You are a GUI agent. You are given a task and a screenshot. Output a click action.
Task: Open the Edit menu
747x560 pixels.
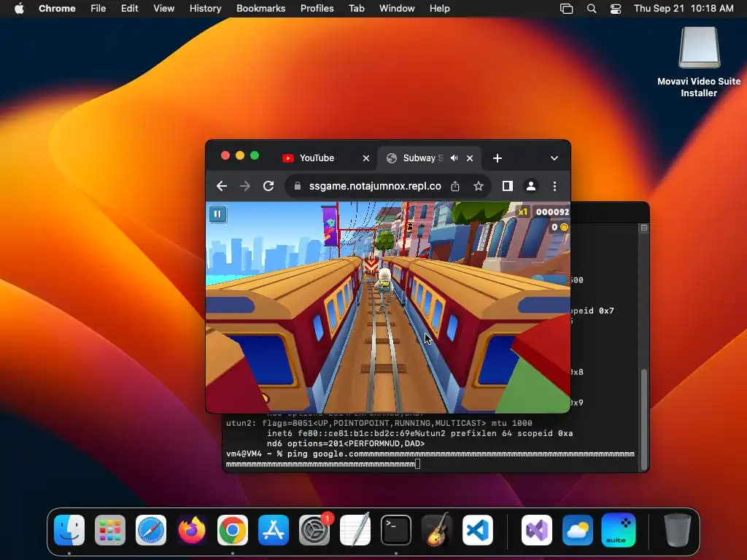pyautogui.click(x=129, y=9)
